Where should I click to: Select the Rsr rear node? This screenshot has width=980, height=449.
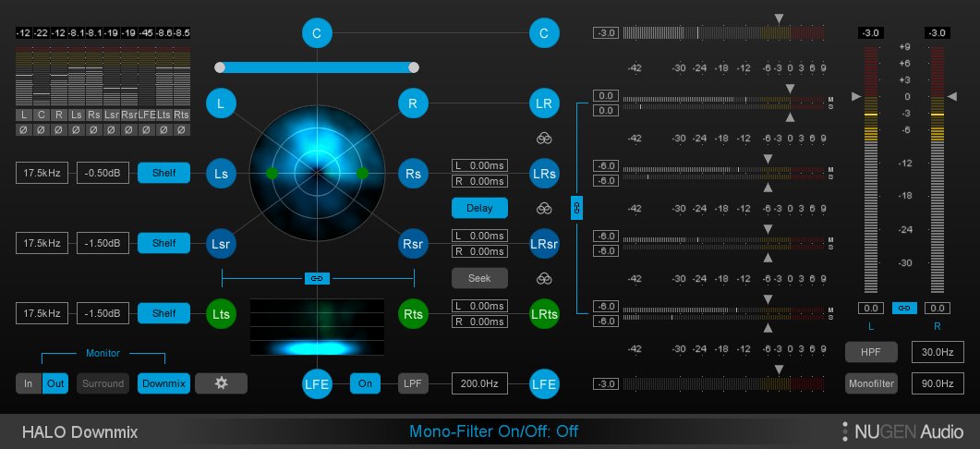tap(413, 243)
